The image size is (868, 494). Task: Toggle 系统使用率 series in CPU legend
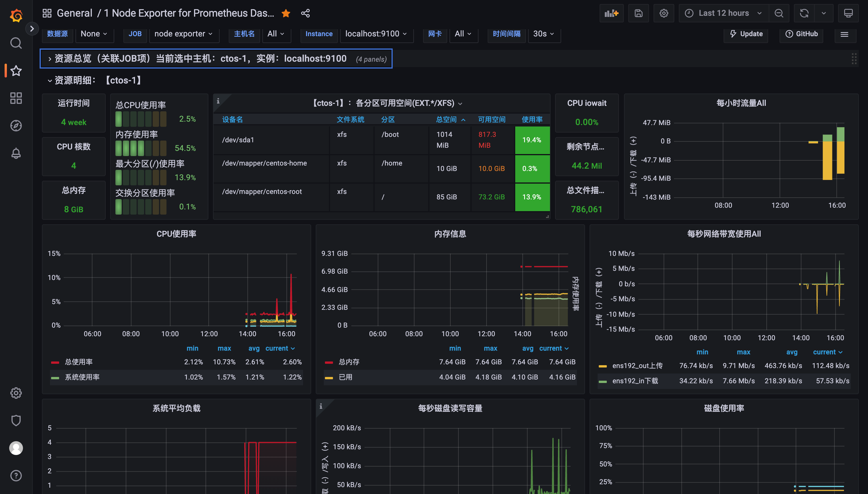[x=82, y=377]
